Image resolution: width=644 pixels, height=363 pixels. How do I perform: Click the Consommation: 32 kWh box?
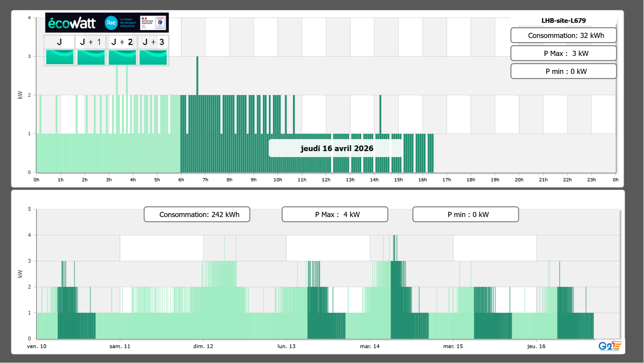pos(563,35)
